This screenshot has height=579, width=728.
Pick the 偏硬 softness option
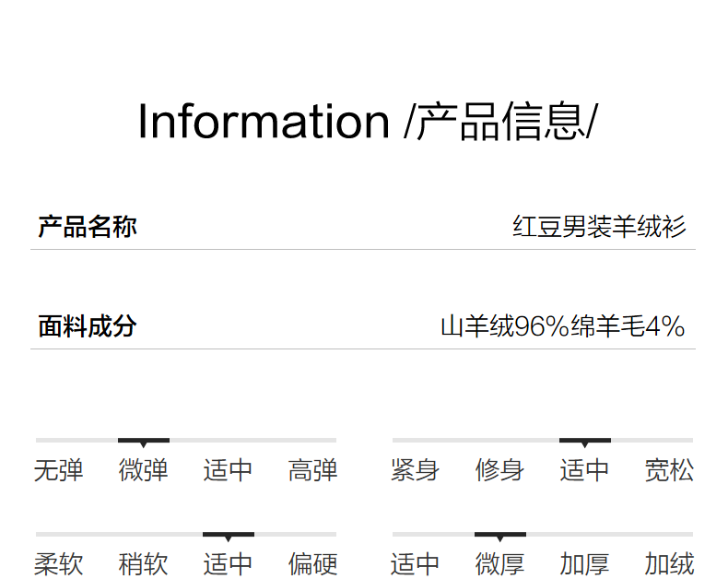[312, 564]
